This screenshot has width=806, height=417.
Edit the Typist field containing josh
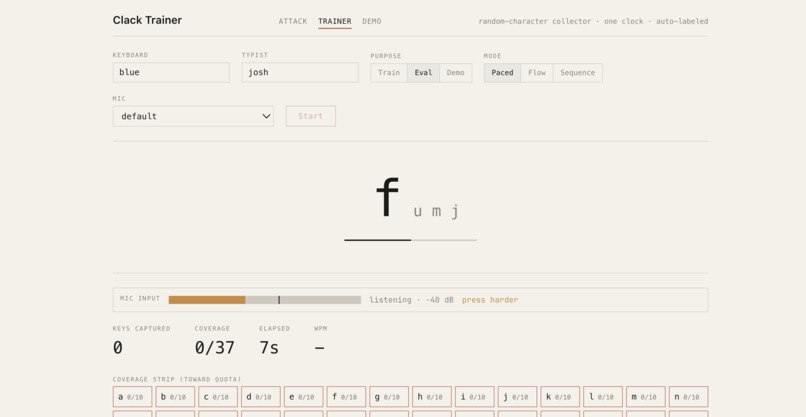coord(300,72)
